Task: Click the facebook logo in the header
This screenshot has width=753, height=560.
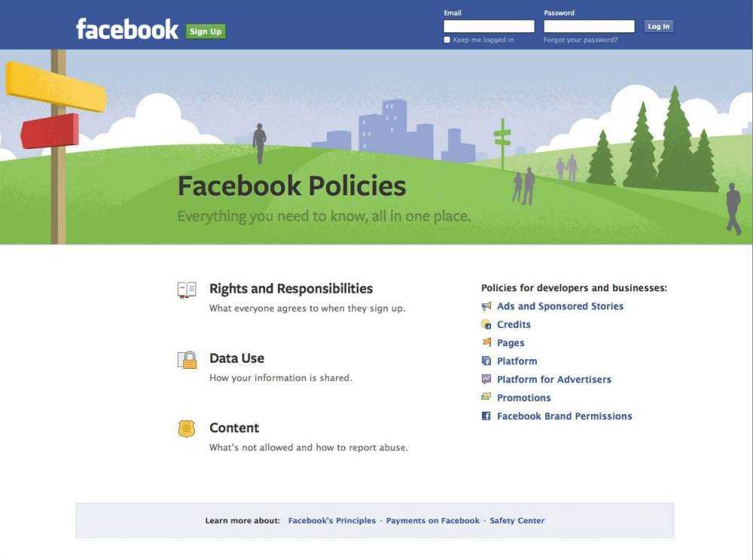Action: pos(128,27)
